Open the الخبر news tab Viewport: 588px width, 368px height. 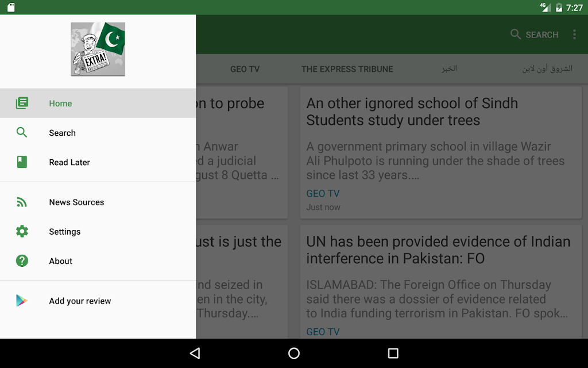tap(449, 69)
